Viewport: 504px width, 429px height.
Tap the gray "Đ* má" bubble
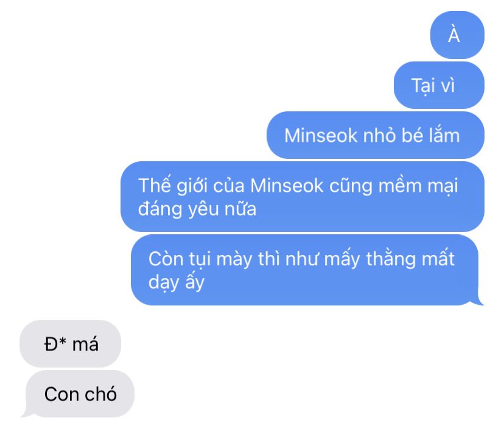71,344
